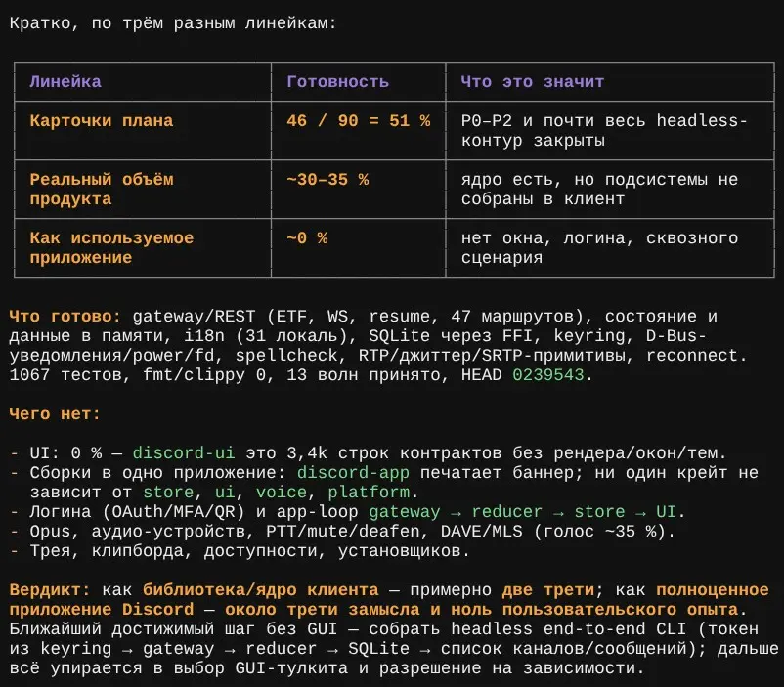Click the table header "Готовность"
The width and height of the screenshot is (784, 687).
point(337,81)
